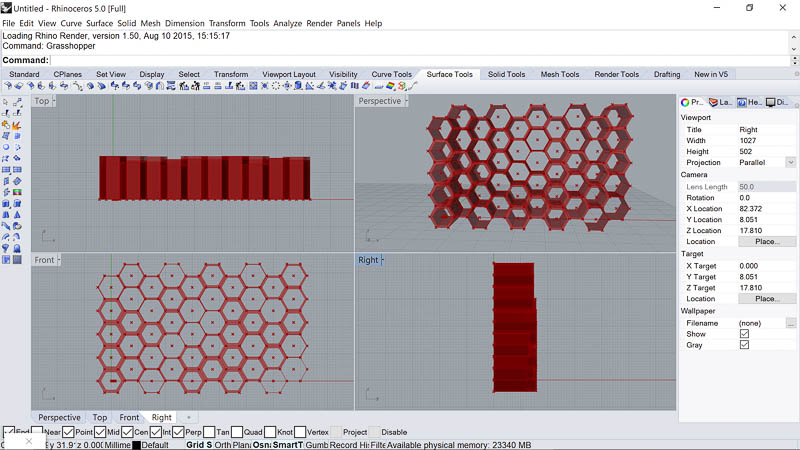The height and width of the screenshot is (450, 800).
Task: Click the red and green cube icon in top toolbar
Action: [402, 86]
